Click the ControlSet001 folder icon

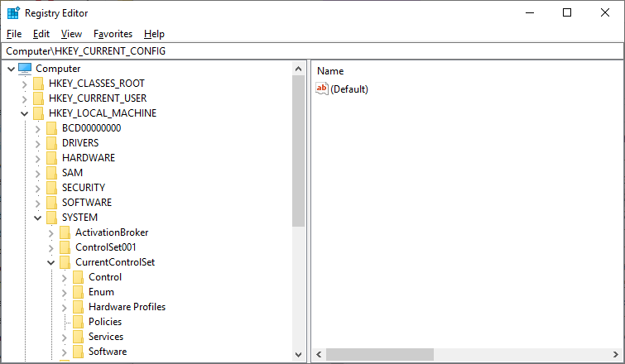[65, 247]
